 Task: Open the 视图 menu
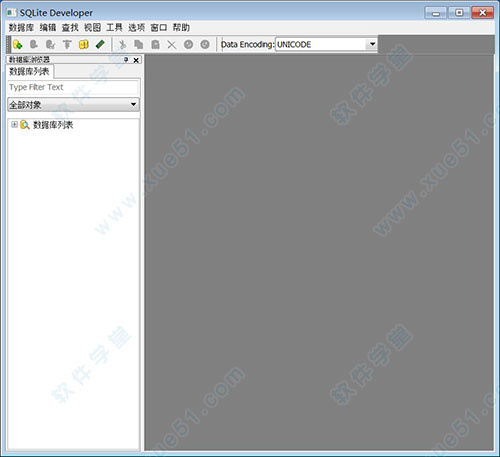tap(92, 27)
